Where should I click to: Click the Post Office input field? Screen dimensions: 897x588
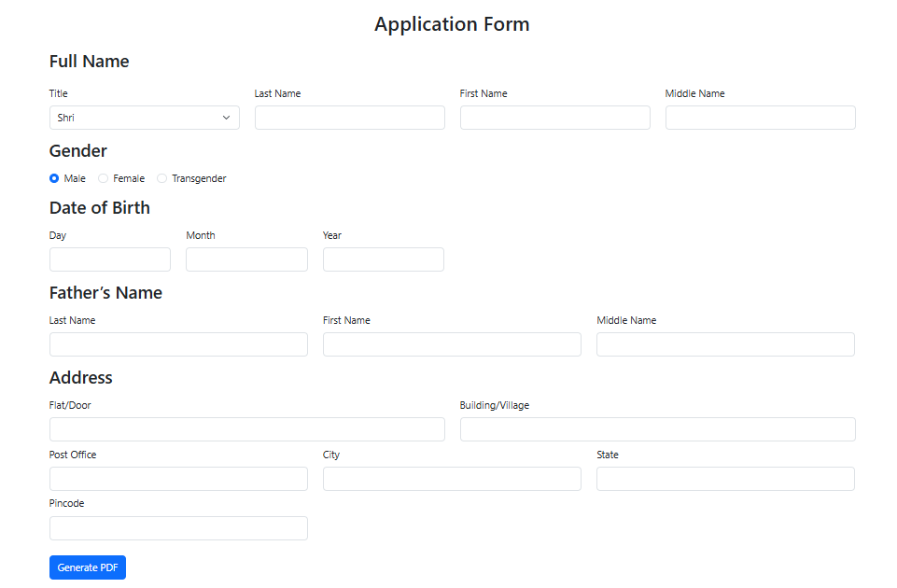click(x=178, y=479)
